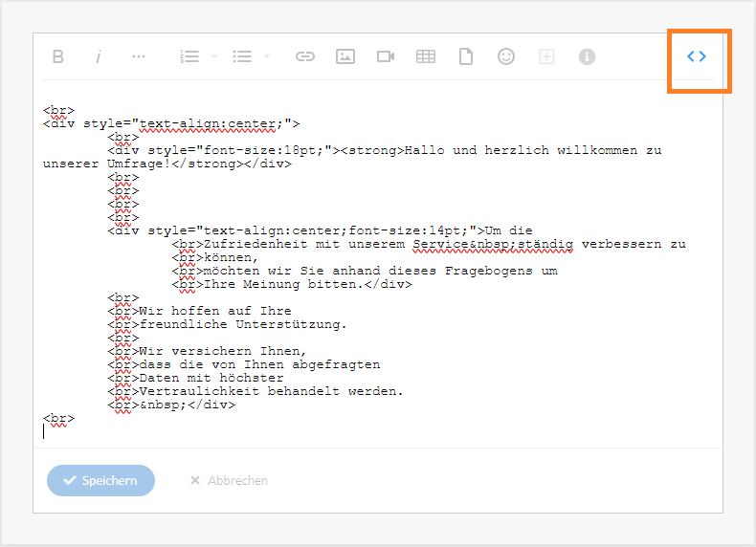Toggle italic formatting in the toolbar
The height and width of the screenshot is (547, 756).
coord(99,56)
